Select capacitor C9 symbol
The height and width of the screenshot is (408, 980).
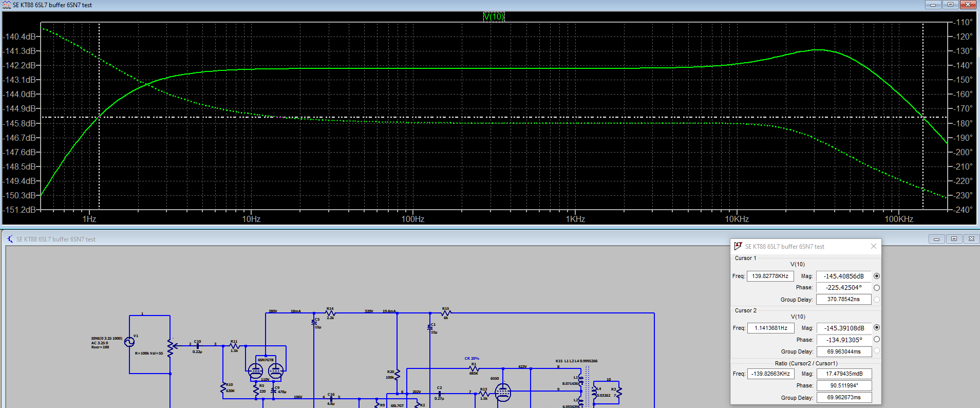273,391
